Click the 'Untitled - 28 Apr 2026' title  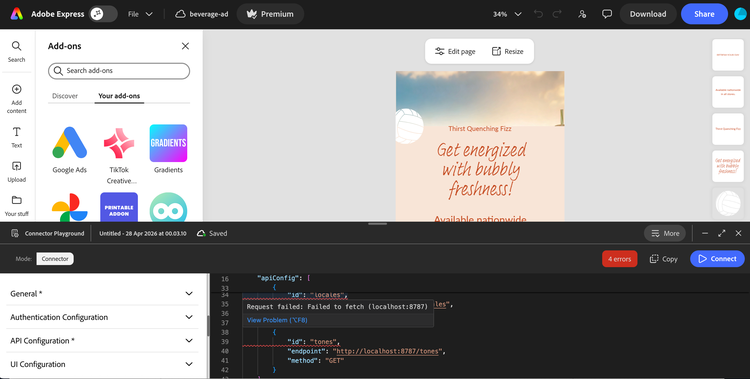click(143, 234)
